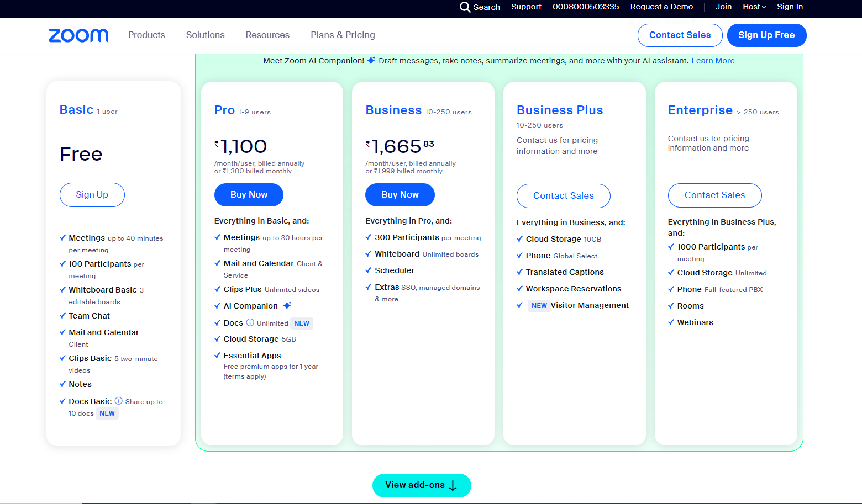
Task: Click Buy Now on the Business plan
Action: [400, 195]
